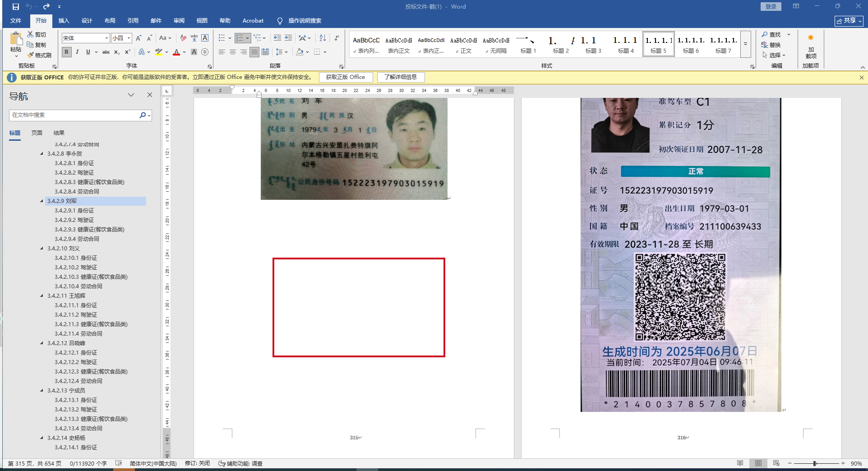This screenshot has width=868, height=471.
Task: Decrease font size with shrink font icon
Action: [149, 38]
